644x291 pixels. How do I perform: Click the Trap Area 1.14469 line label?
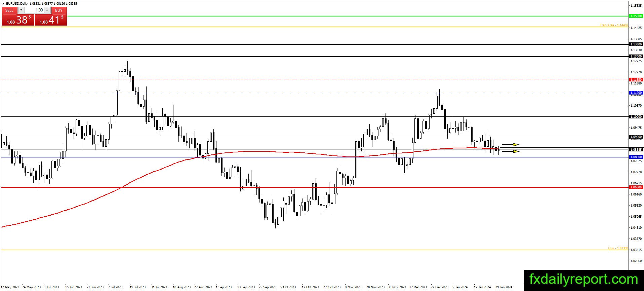click(614, 25)
